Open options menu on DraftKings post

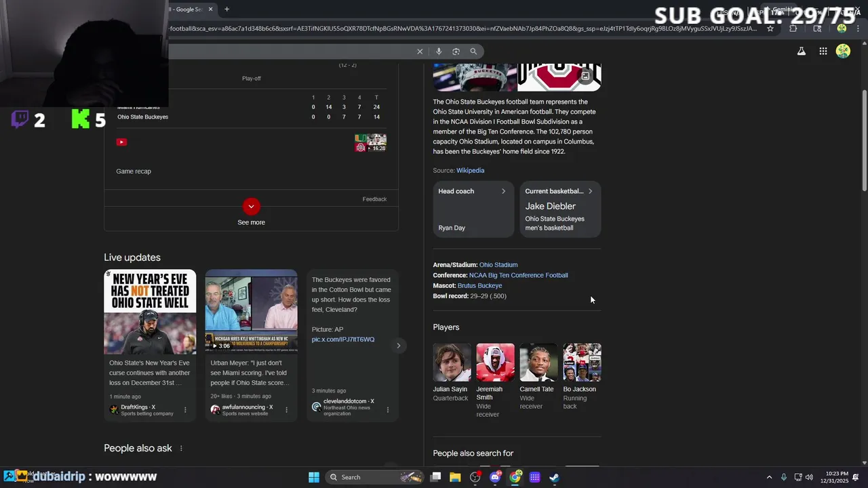click(185, 410)
